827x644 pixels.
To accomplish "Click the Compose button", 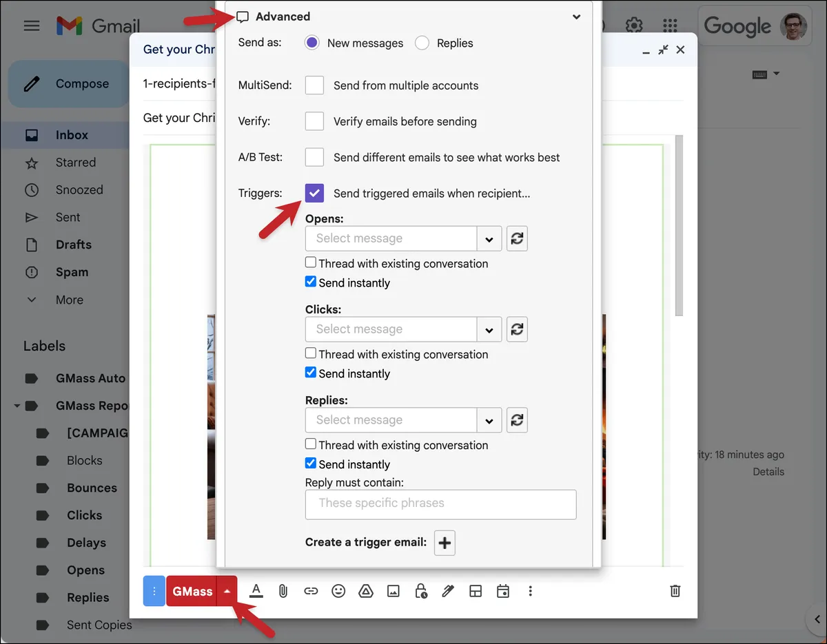I will (x=68, y=84).
